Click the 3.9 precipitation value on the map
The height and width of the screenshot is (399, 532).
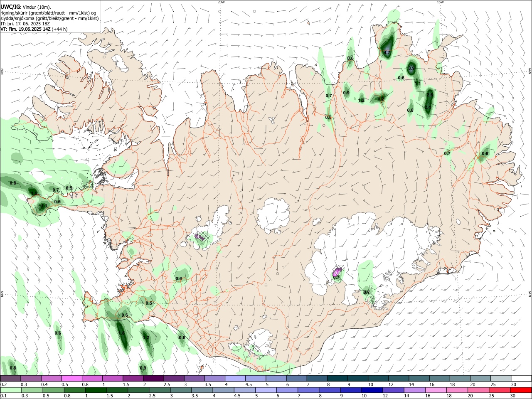pyautogui.click(x=411, y=68)
